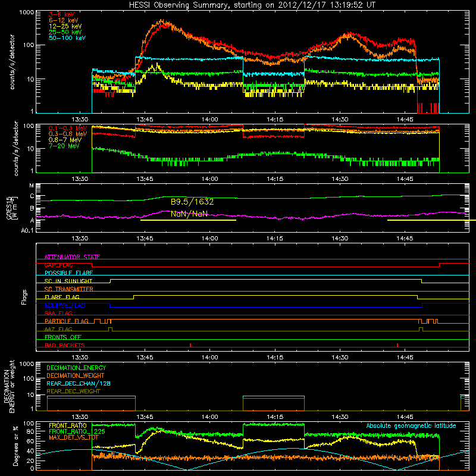The width and height of the screenshot is (476, 476).
Task: Click the DECIMATION_WEIGHT legend label
Action: pos(76,375)
